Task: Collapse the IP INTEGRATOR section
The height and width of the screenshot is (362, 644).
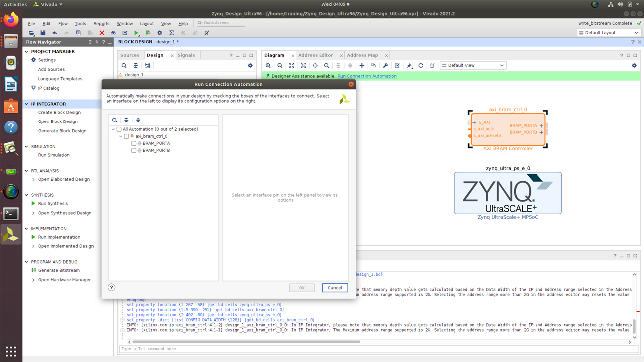Action: [x=27, y=104]
